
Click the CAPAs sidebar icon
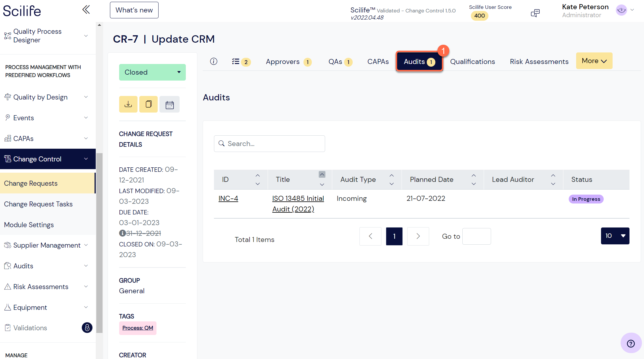point(8,138)
